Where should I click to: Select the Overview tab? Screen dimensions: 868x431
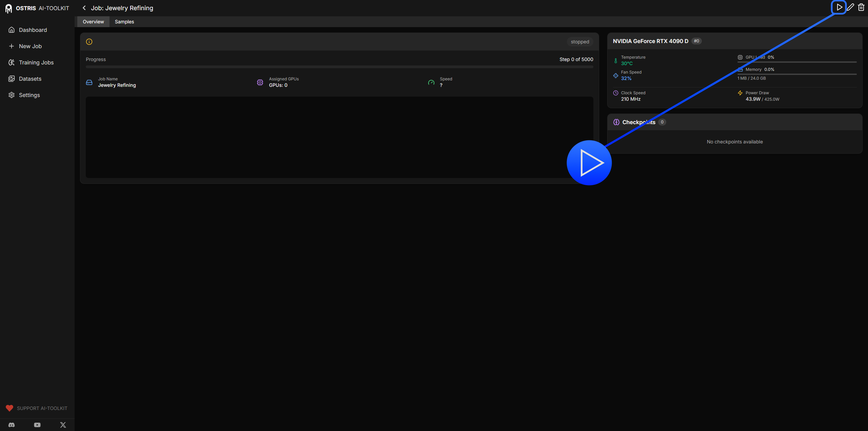[93, 22]
